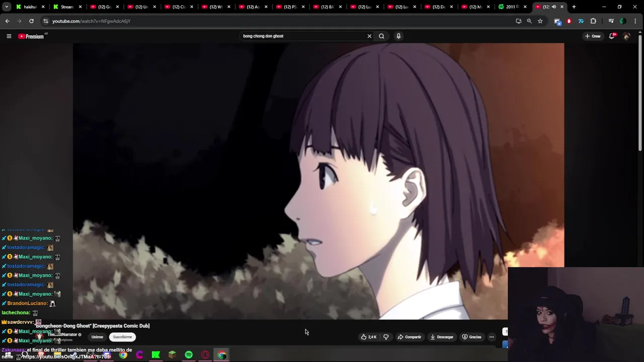Open Opera browser from the taskbar
The width and height of the screenshot is (644, 362).
205,355
